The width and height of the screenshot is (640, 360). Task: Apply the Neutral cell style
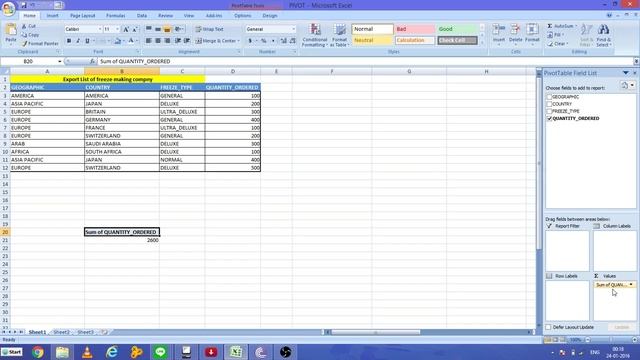click(372, 40)
